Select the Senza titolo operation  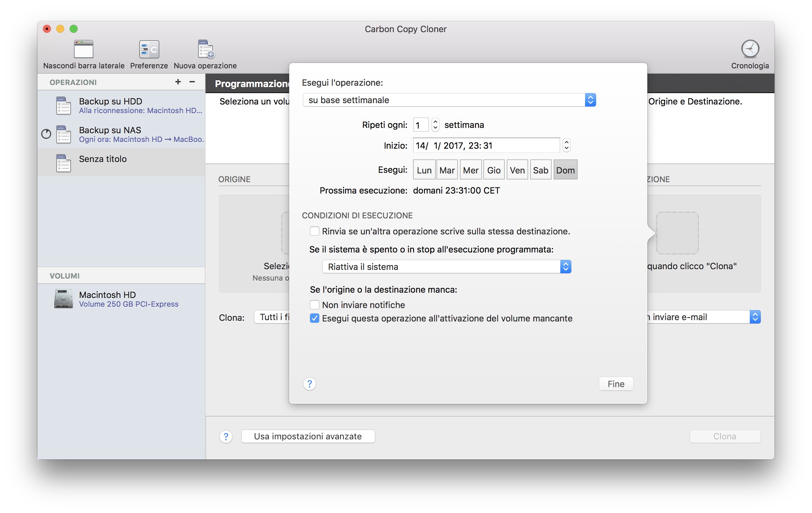point(121,162)
